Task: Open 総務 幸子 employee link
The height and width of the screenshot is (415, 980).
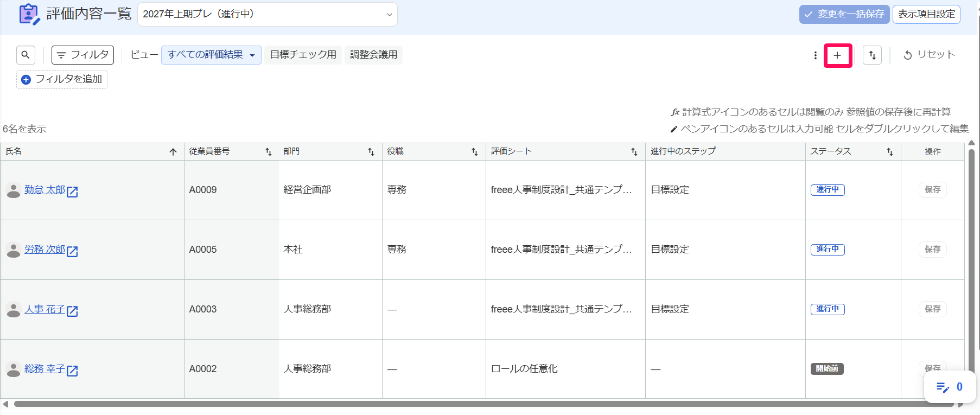Action: [44, 369]
